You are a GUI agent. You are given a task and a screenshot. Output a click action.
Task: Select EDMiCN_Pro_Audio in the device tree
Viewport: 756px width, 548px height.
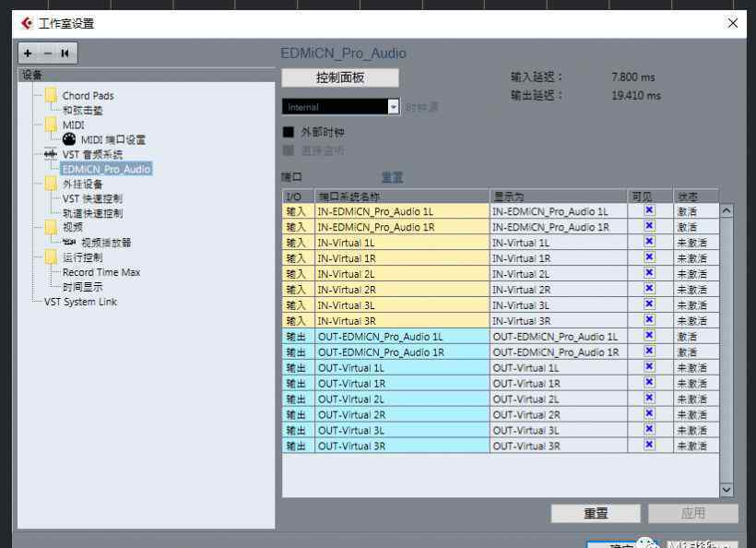point(107,170)
